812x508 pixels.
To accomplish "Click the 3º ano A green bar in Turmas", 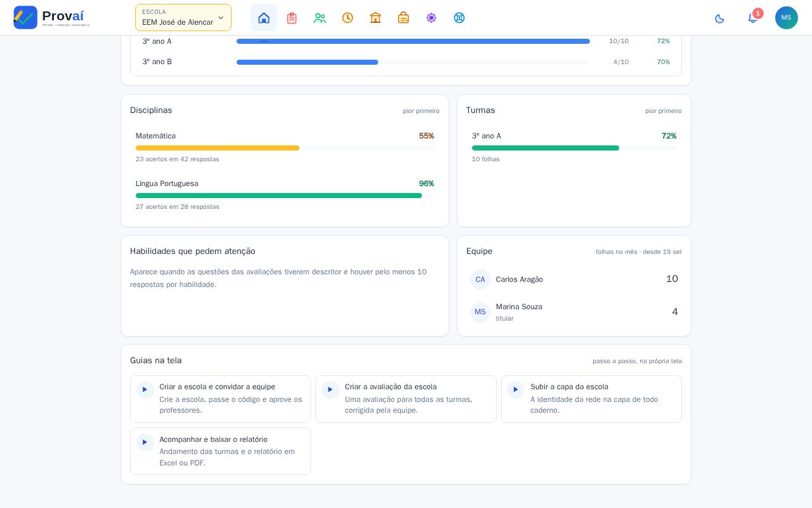I will pyautogui.click(x=574, y=148).
